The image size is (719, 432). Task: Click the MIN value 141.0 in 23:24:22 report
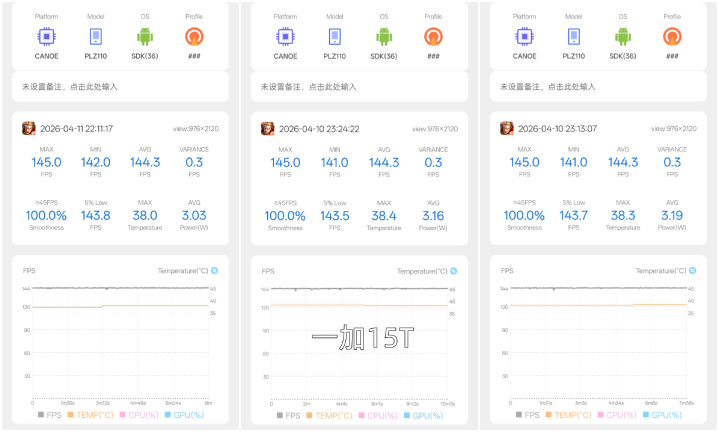[x=335, y=162]
